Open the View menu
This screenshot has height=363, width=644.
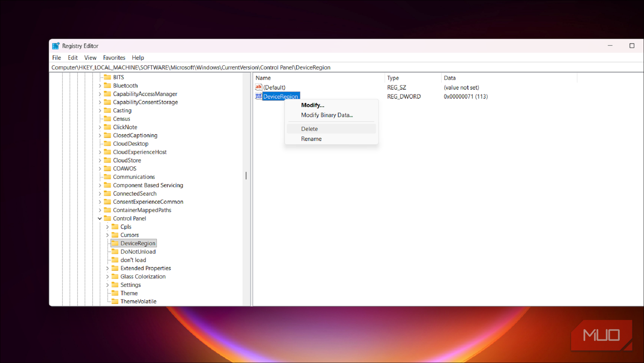point(90,58)
